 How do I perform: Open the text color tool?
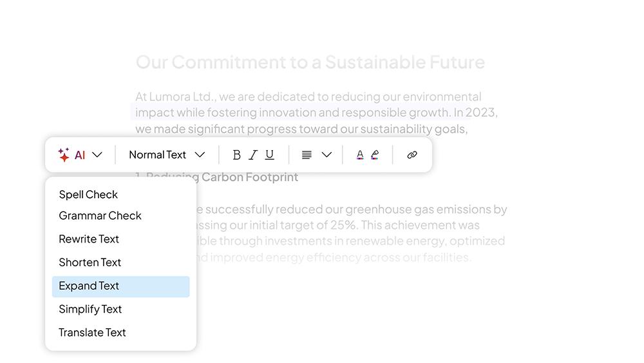click(x=360, y=155)
